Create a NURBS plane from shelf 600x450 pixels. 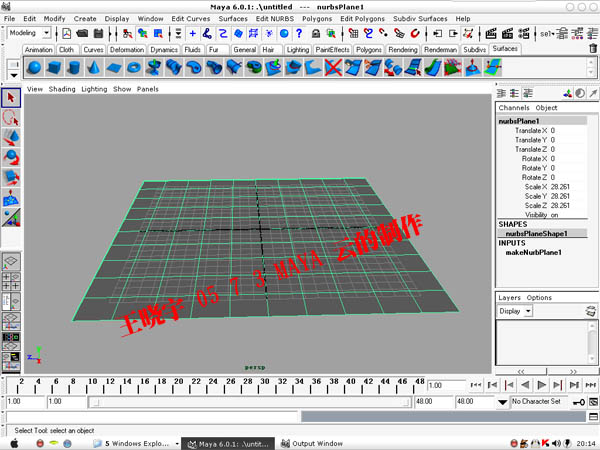click(114, 68)
